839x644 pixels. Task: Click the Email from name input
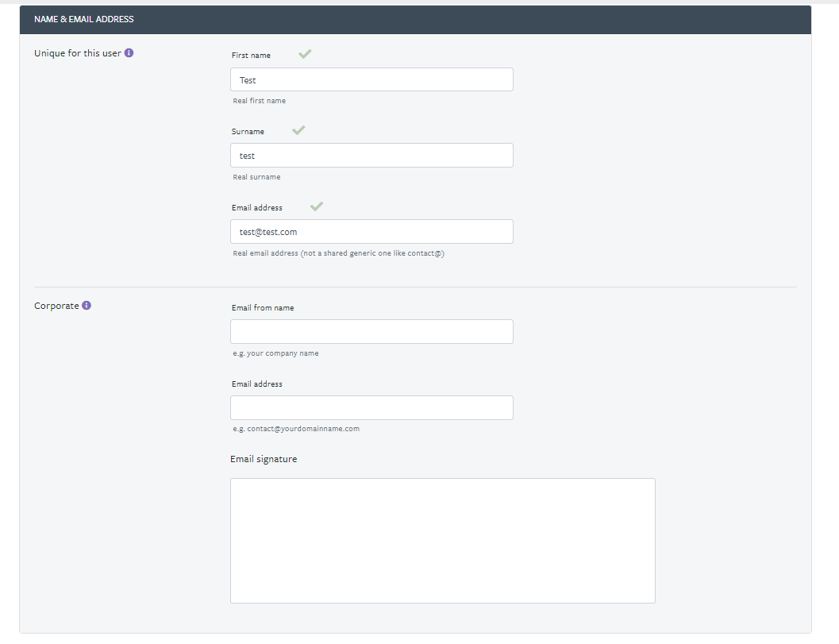point(372,331)
